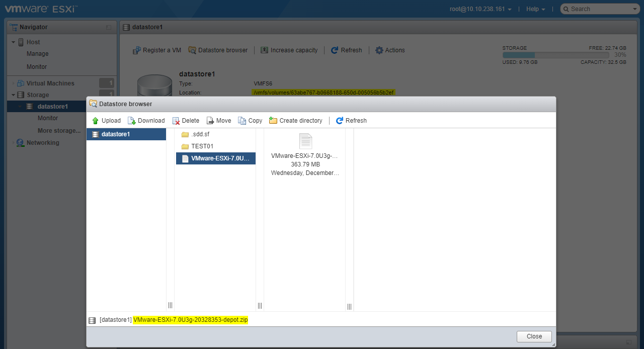Select datastore1 in the browser's left pane
Screen dimensions: 644x349
coord(116,134)
